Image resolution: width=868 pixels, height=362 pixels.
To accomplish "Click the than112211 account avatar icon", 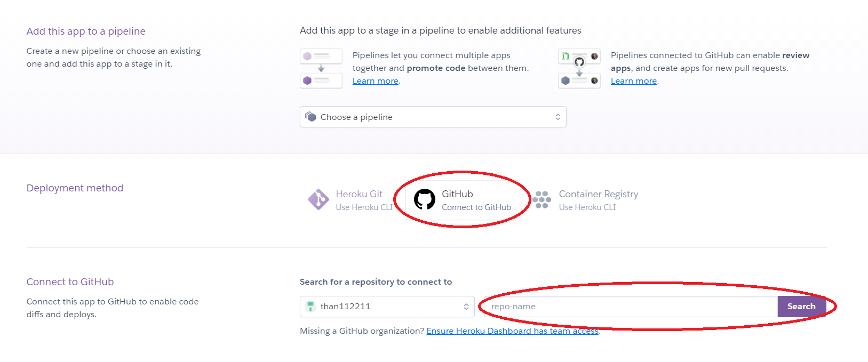I will point(310,307).
